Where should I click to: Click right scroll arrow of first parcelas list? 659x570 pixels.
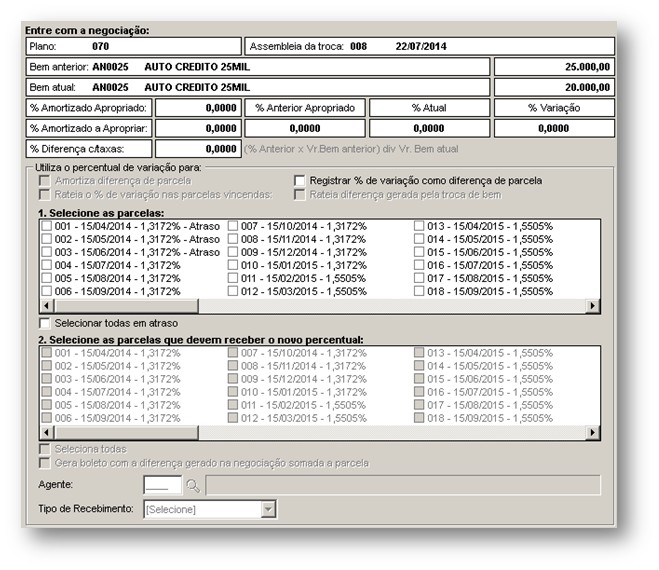pyautogui.click(x=593, y=306)
